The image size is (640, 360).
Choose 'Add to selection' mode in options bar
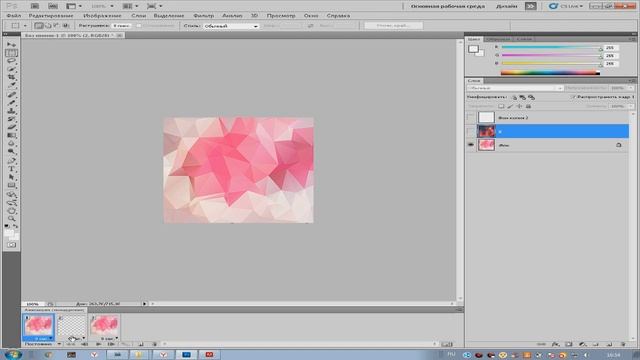[48, 26]
